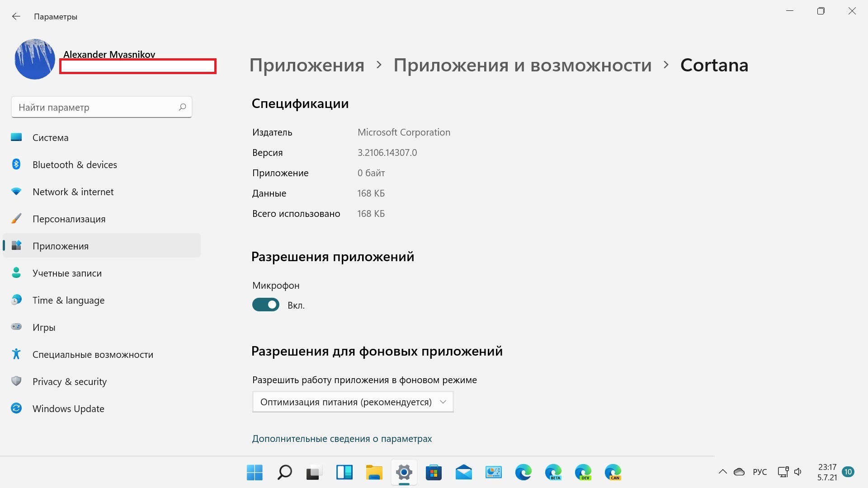Click the Microsoft Corporation publisher text
The width and height of the screenshot is (868, 488).
(404, 132)
